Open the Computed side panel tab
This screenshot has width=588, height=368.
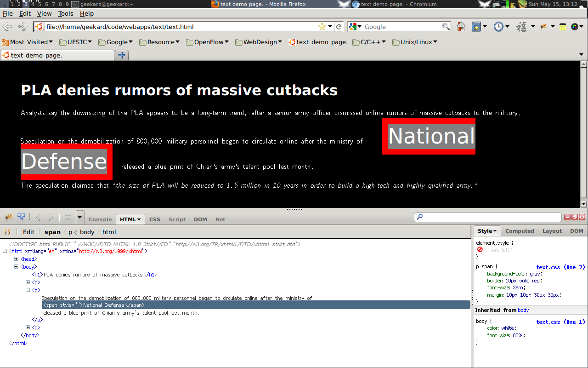(x=520, y=231)
